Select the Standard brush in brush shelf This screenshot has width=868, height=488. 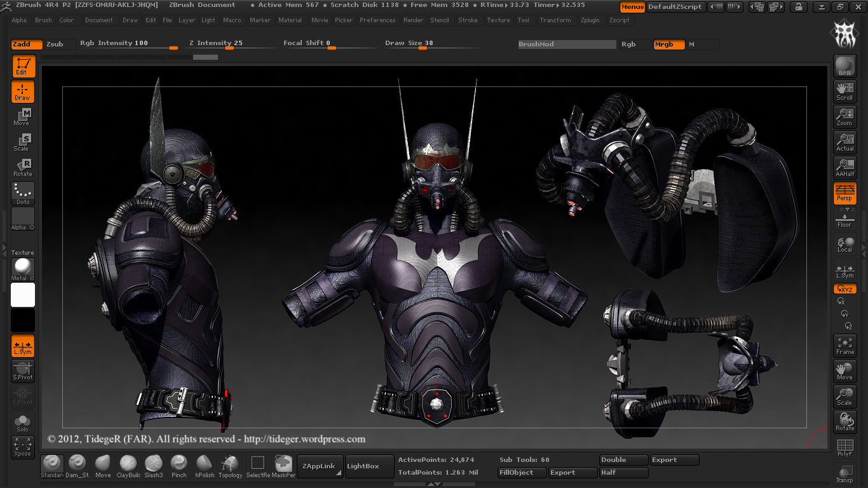click(52, 466)
